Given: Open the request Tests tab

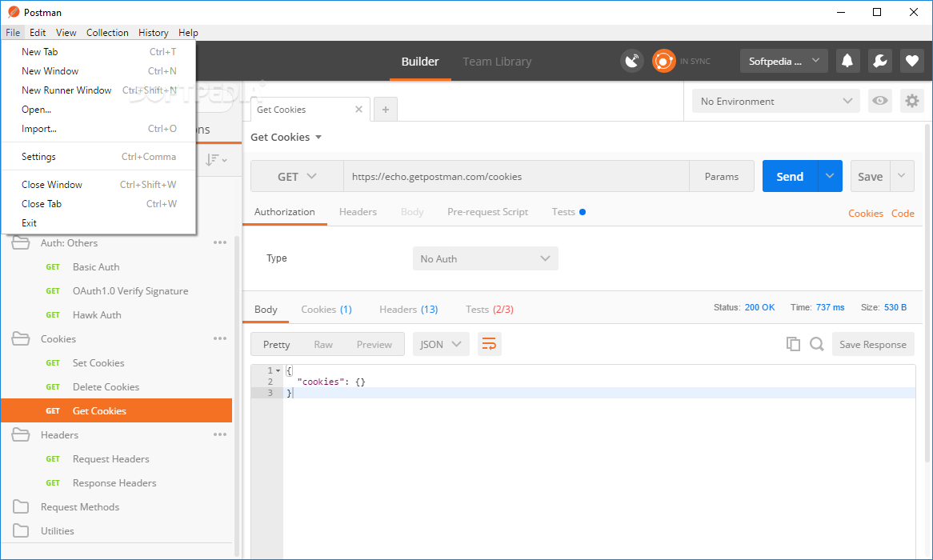Looking at the screenshot, I should 568,212.
